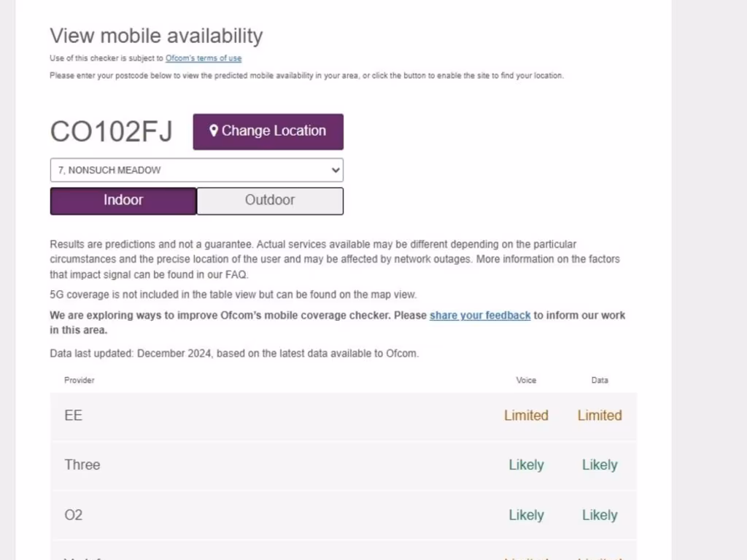
Task: Click the Provider column header
Action: tap(80, 380)
